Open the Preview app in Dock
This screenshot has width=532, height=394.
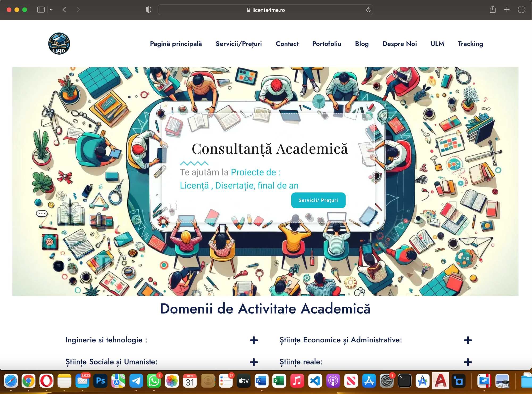[502, 381]
